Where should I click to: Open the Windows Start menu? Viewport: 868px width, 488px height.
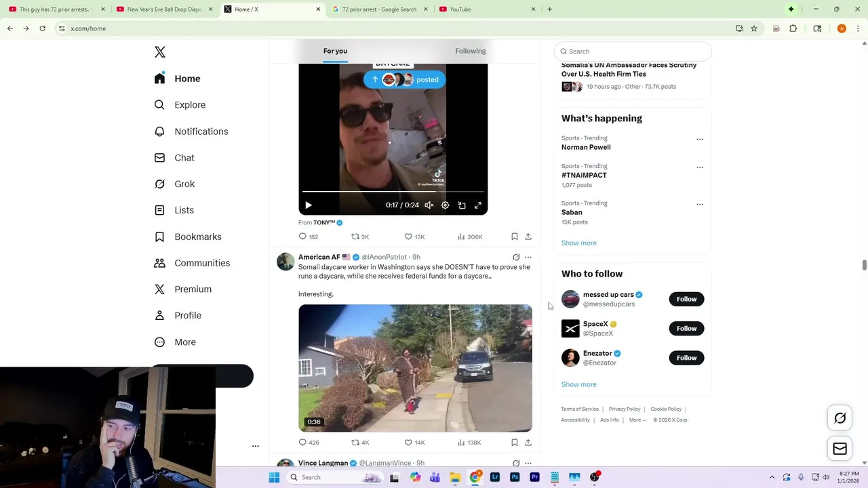tap(274, 477)
